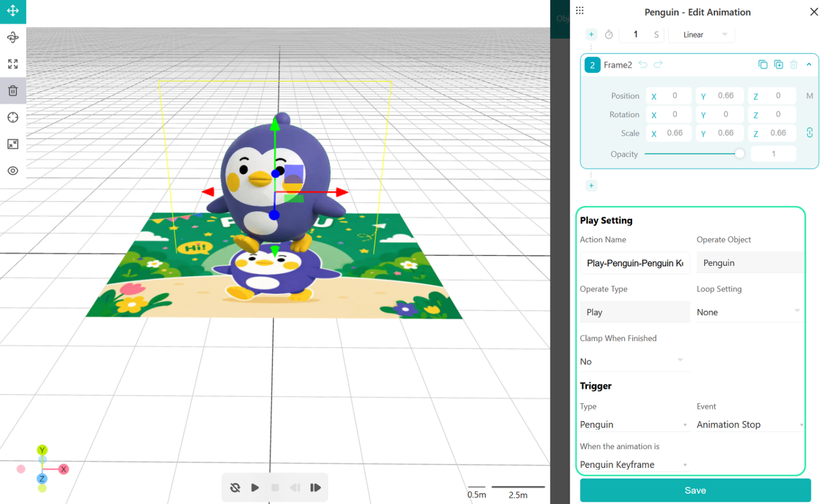Close the Edit Animation panel
Image resolution: width=822 pixels, height=504 pixels.
pos(814,11)
